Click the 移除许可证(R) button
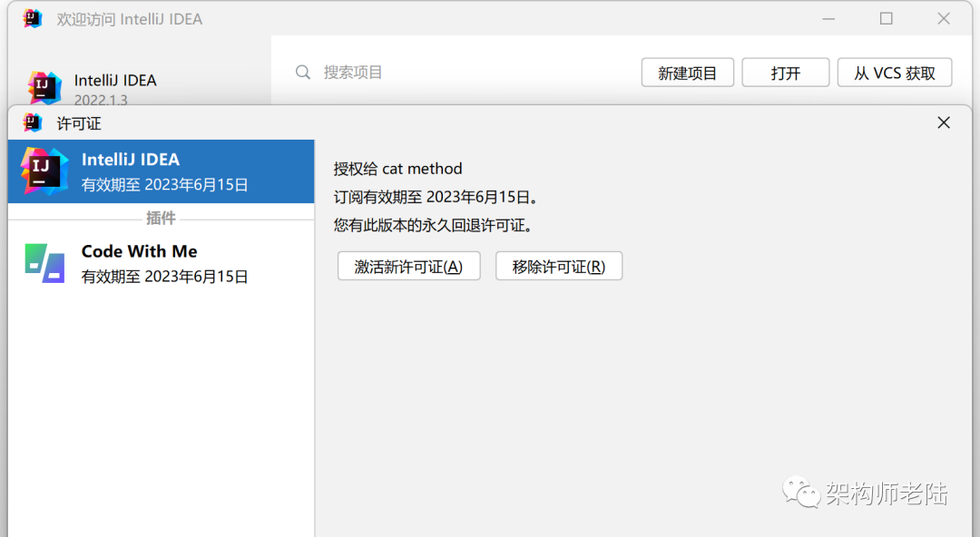This screenshot has width=980, height=537. tap(559, 267)
